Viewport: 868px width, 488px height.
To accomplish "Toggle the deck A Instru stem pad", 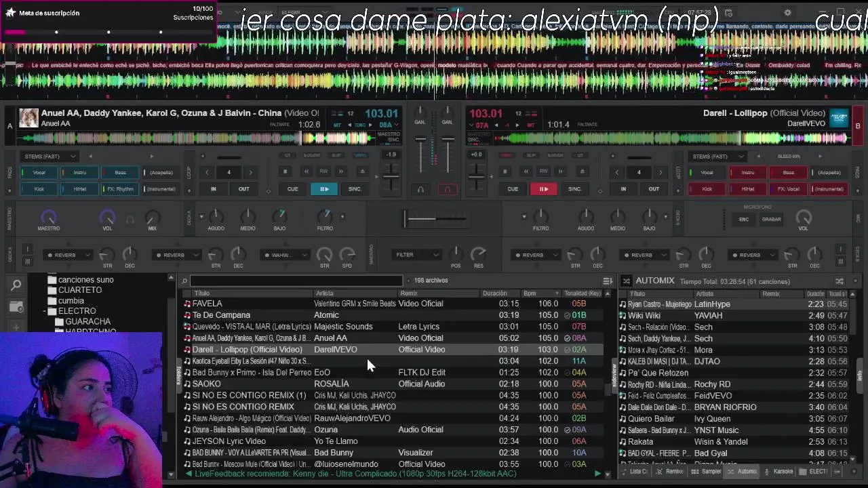I will click(x=80, y=173).
